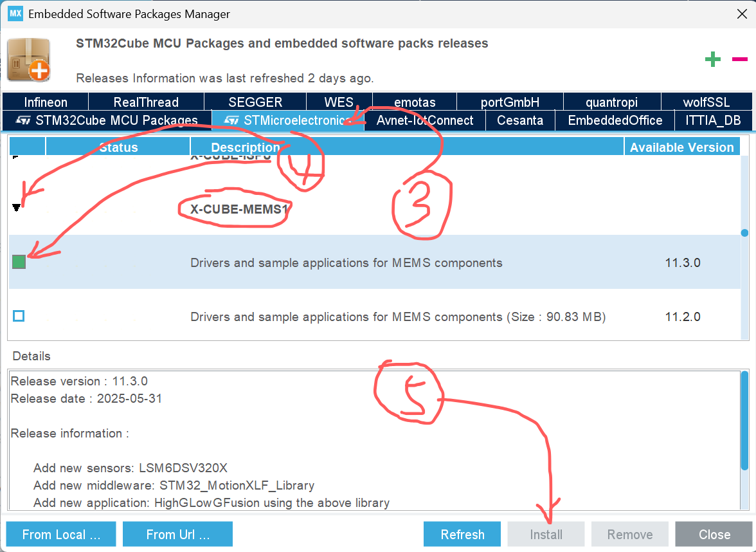Switch to the SEGGER tab

coord(255,102)
